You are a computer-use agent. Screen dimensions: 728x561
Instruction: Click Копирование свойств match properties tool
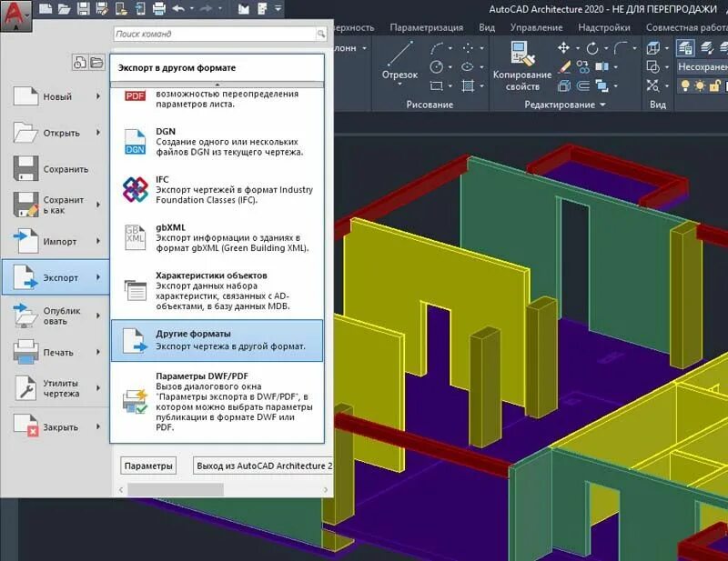(522, 66)
